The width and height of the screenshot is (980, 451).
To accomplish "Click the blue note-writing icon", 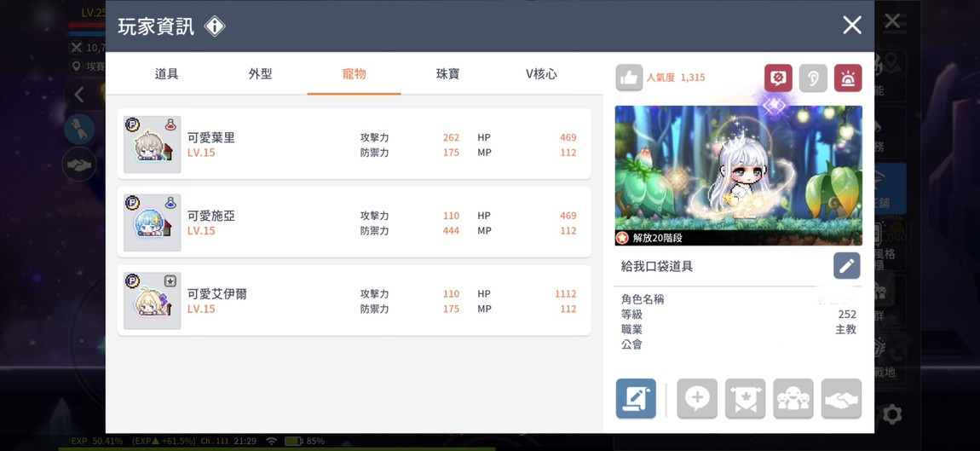I will click(636, 398).
